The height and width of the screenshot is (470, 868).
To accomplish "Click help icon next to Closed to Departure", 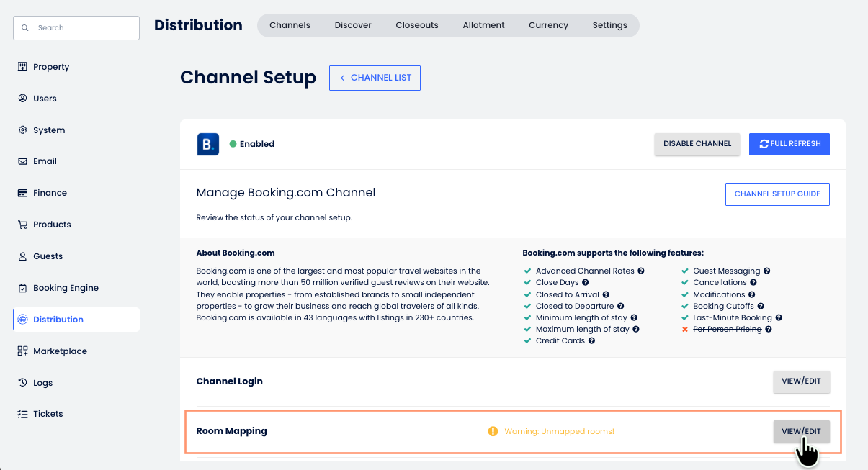I will pyautogui.click(x=621, y=306).
